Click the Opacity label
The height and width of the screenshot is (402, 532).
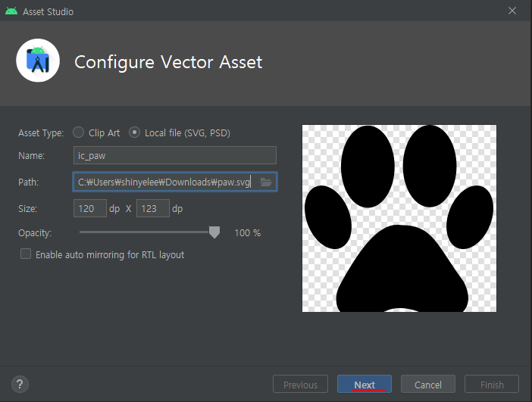[x=35, y=233]
